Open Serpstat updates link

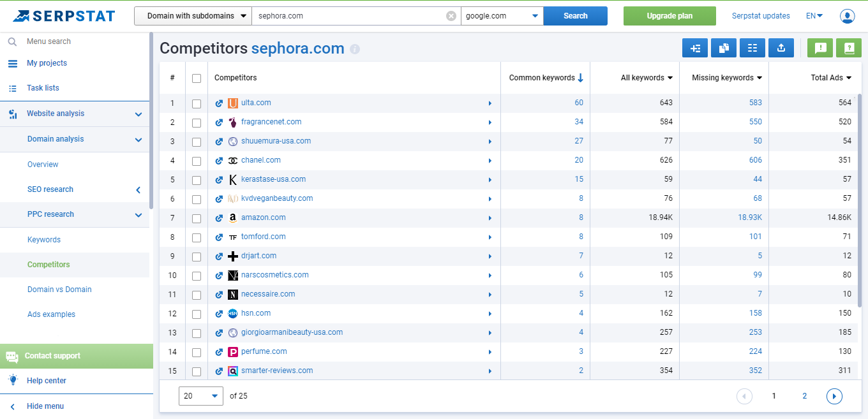pyautogui.click(x=761, y=16)
